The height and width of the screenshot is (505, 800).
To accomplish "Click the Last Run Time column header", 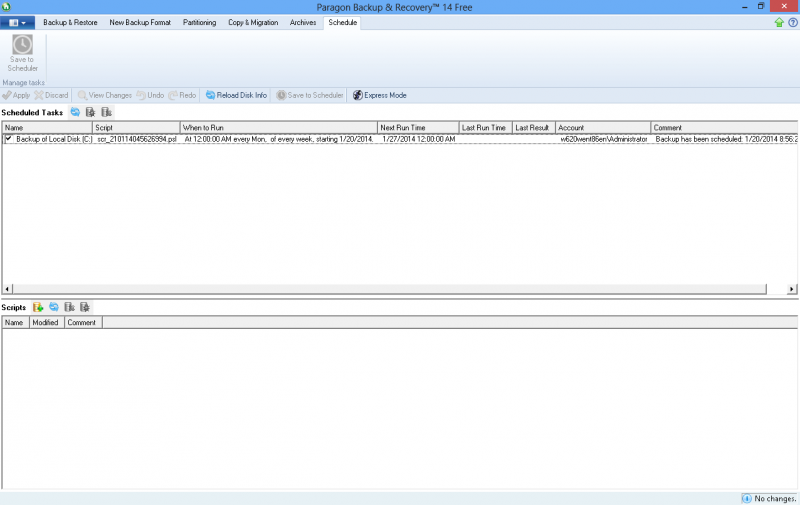I will [486, 128].
